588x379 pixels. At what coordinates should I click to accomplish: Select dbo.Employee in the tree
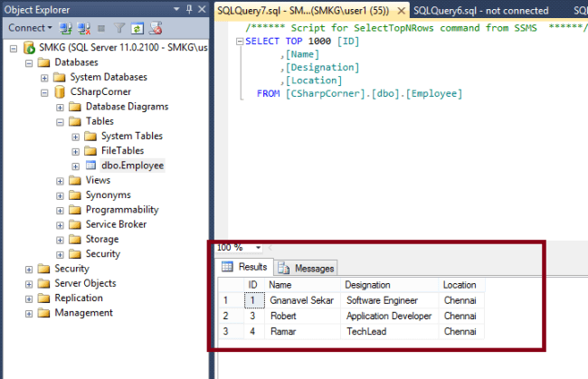132,166
